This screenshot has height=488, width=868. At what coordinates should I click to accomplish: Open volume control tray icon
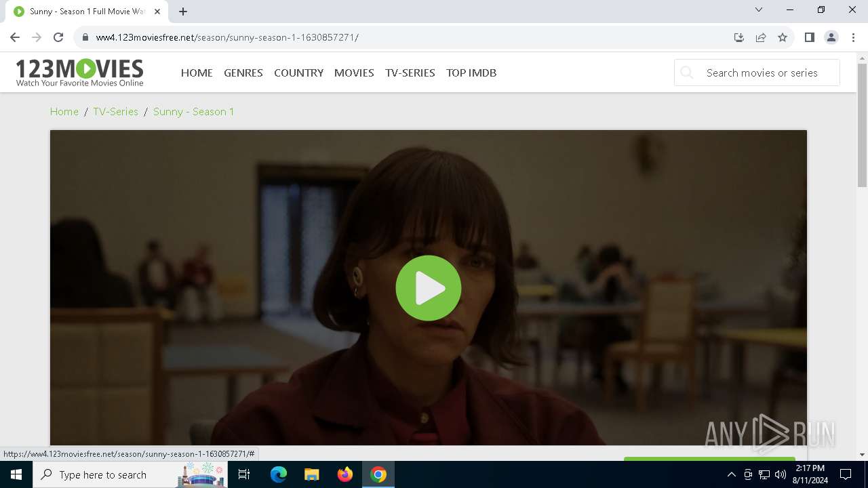click(x=781, y=474)
